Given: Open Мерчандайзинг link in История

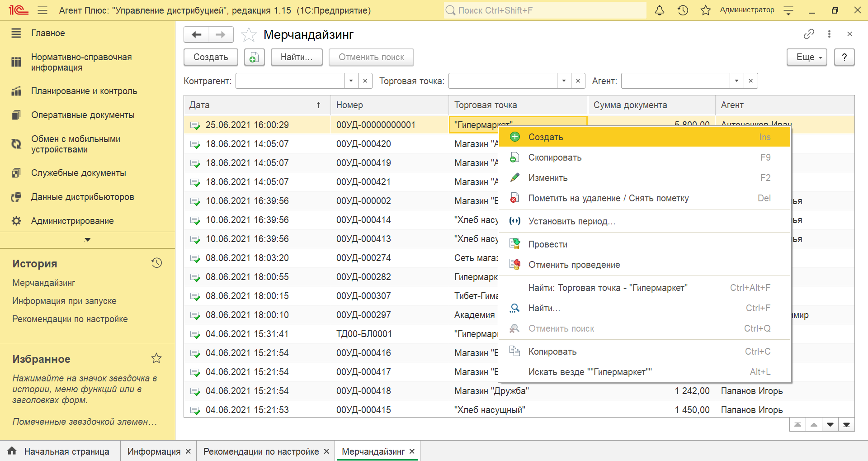Looking at the screenshot, I should tap(44, 283).
